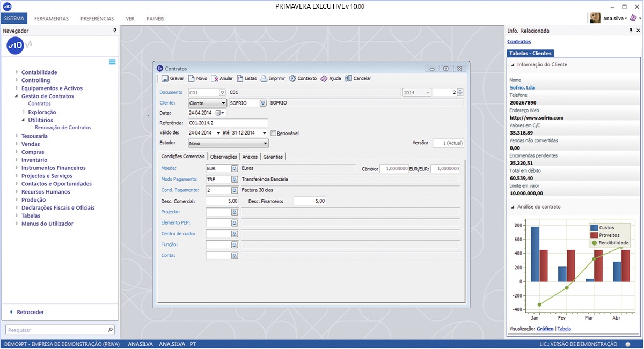
Task: Open the SISTEMA menu
Action: (x=14, y=18)
